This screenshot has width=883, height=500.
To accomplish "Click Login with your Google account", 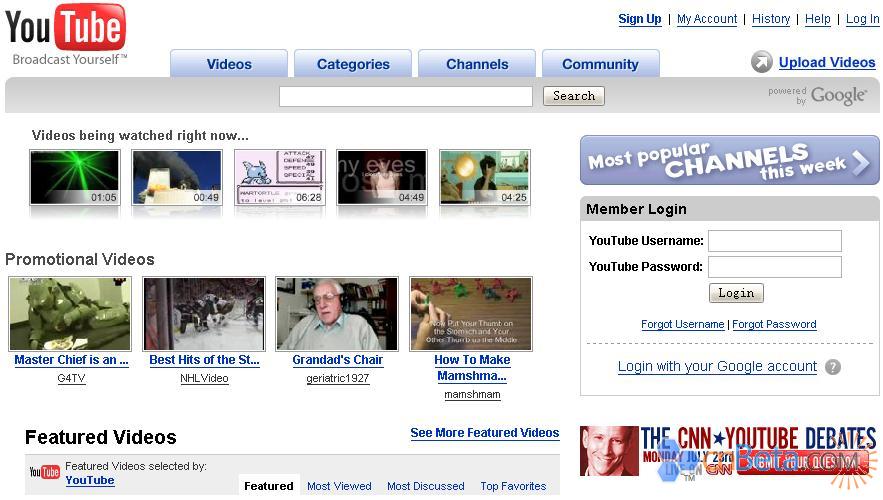I will point(717,367).
